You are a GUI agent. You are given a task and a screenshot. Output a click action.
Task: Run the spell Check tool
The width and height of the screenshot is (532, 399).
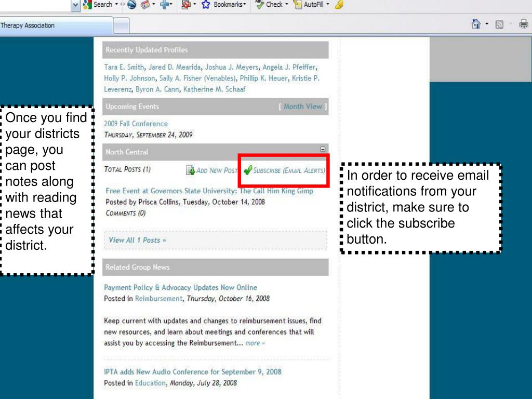[x=269, y=4]
